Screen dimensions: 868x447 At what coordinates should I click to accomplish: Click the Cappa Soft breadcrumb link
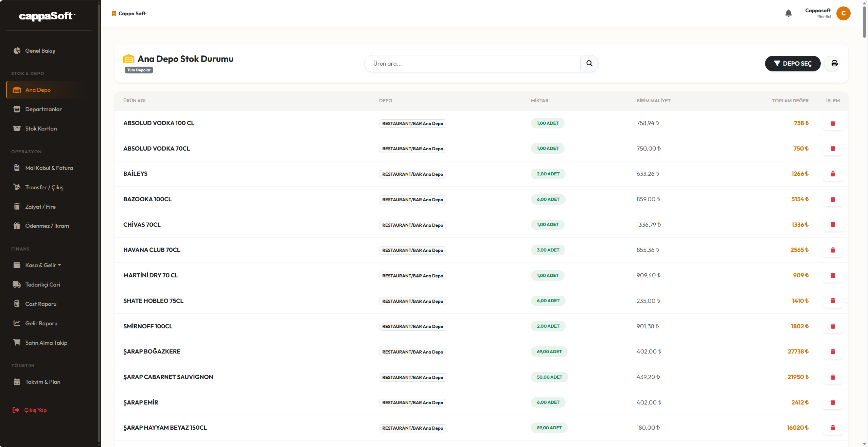click(x=132, y=14)
